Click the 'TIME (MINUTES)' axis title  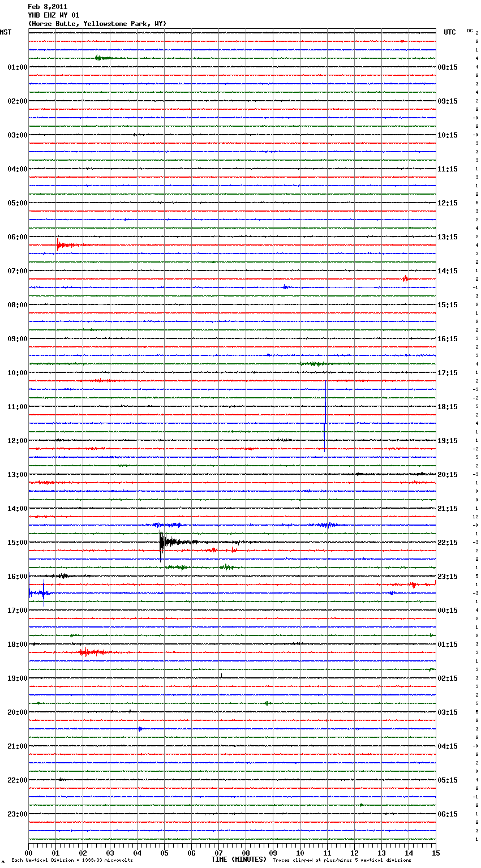click(x=239, y=859)
